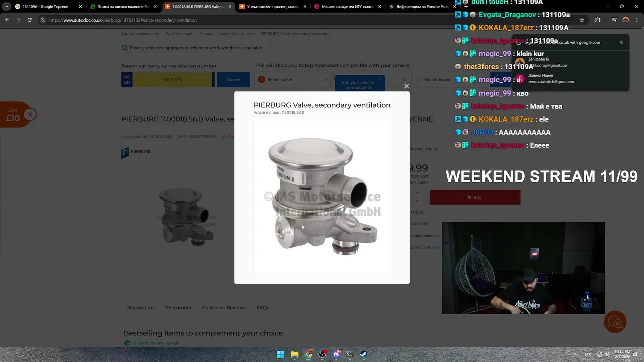This screenshot has width=644, height=362.
Task: Open Steam from the taskbar
Action: click(x=363, y=354)
